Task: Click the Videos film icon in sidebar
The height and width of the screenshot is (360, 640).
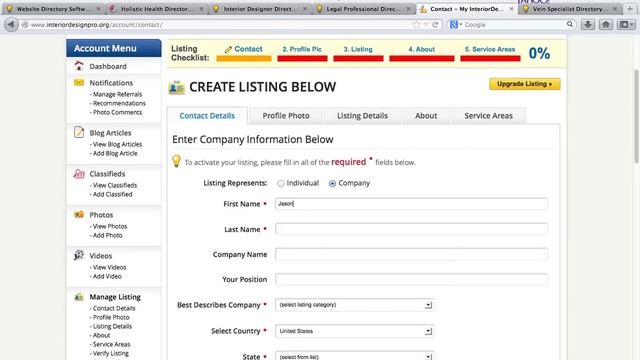Action: tap(79, 255)
